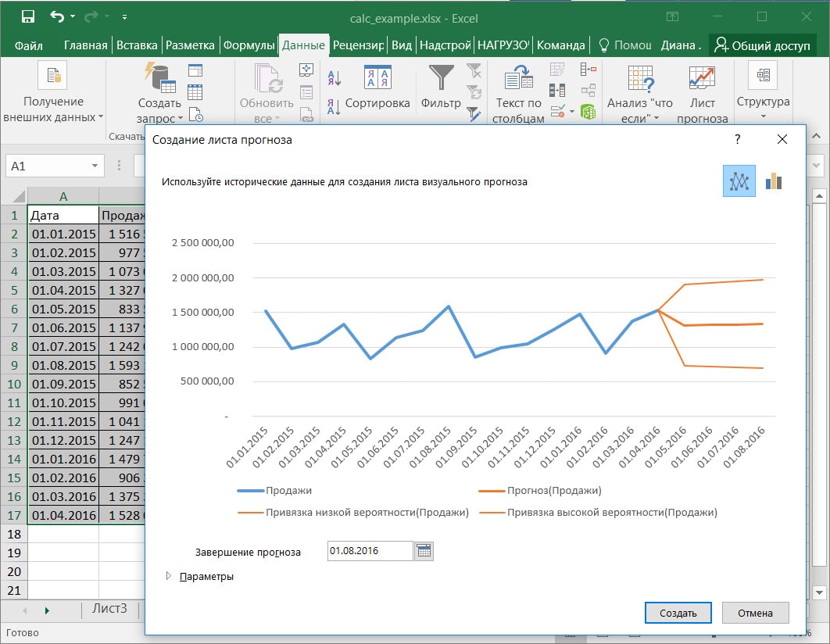
Task: Open the Получение внешних данных dropdown
Action: coord(101,117)
